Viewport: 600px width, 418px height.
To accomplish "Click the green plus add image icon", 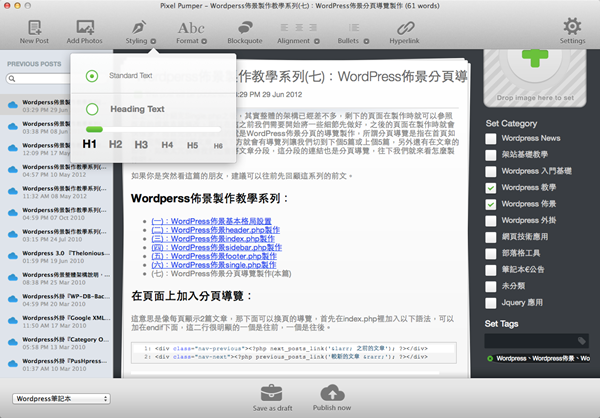I will (x=535, y=58).
